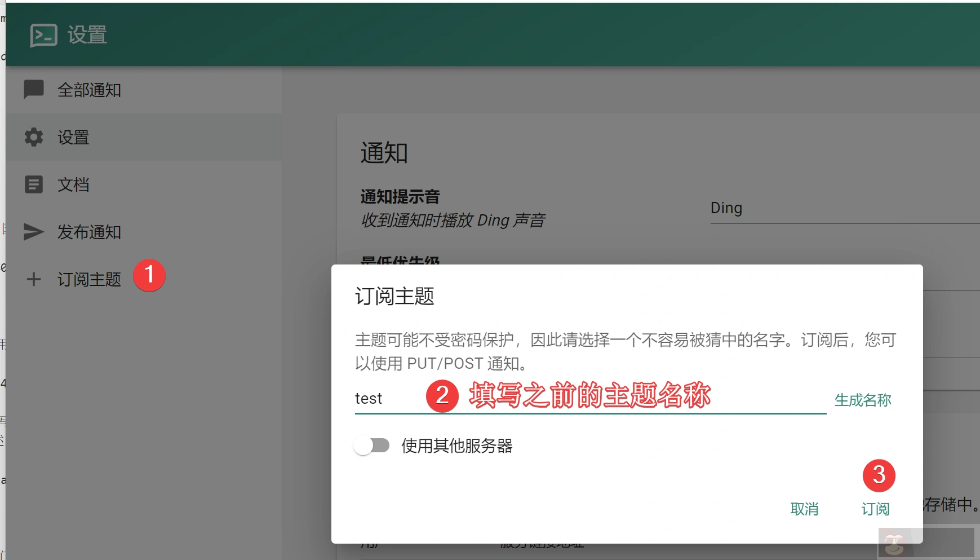The width and height of the screenshot is (980, 560).
Task: Click the red number 1 badge
Action: [x=149, y=275]
